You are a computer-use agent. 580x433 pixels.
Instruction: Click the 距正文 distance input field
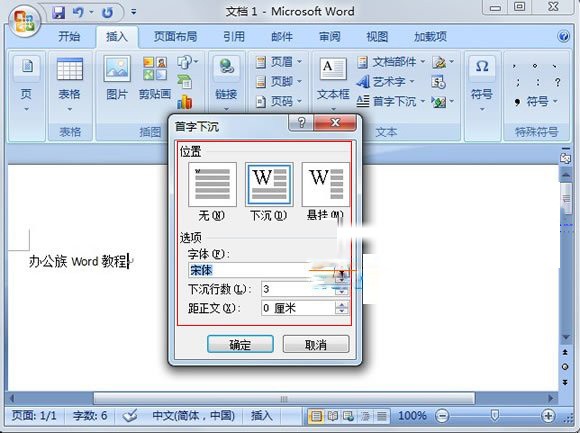[298, 308]
